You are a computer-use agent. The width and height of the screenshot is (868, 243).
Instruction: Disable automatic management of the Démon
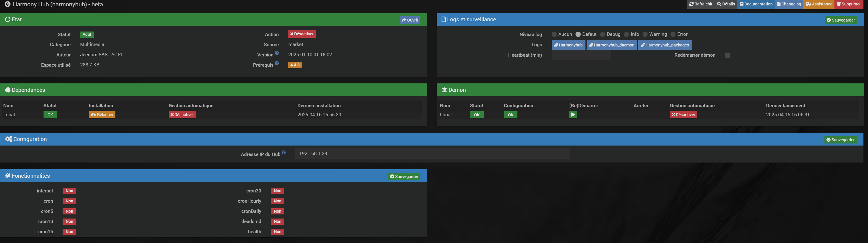click(x=683, y=115)
